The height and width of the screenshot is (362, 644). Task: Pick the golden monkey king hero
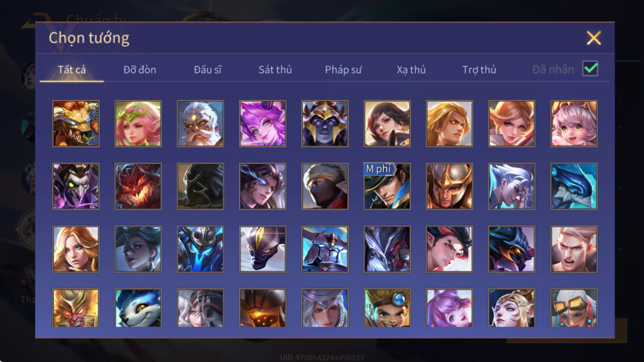click(x=76, y=308)
